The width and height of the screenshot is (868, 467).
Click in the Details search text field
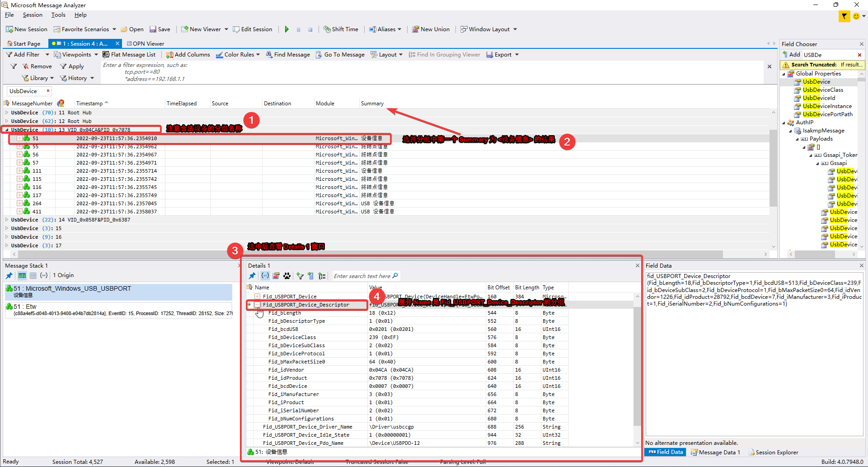click(x=362, y=276)
